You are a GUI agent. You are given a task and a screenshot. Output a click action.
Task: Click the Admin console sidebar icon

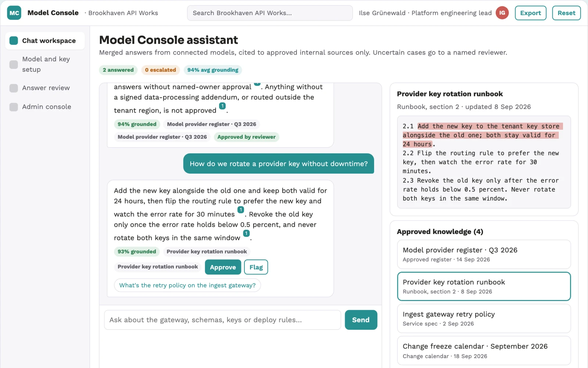click(14, 107)
